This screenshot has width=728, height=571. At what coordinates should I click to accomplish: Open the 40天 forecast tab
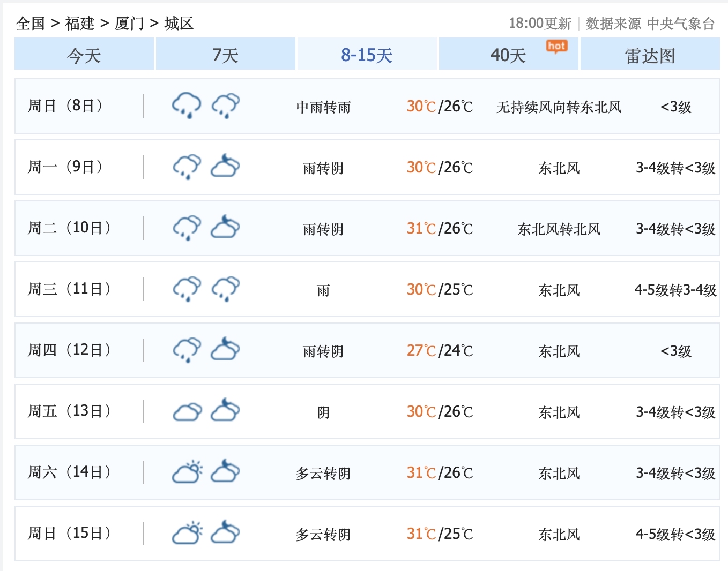[507, 54]
